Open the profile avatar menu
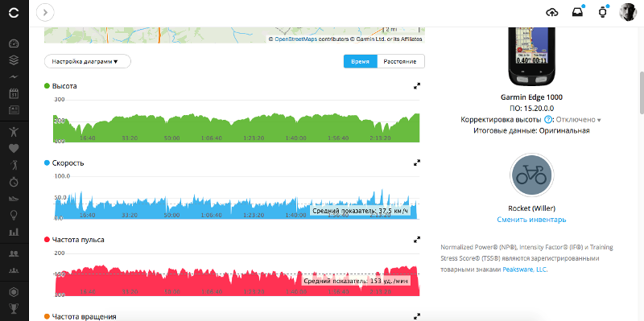644x321 pixels. coord(628,13)
